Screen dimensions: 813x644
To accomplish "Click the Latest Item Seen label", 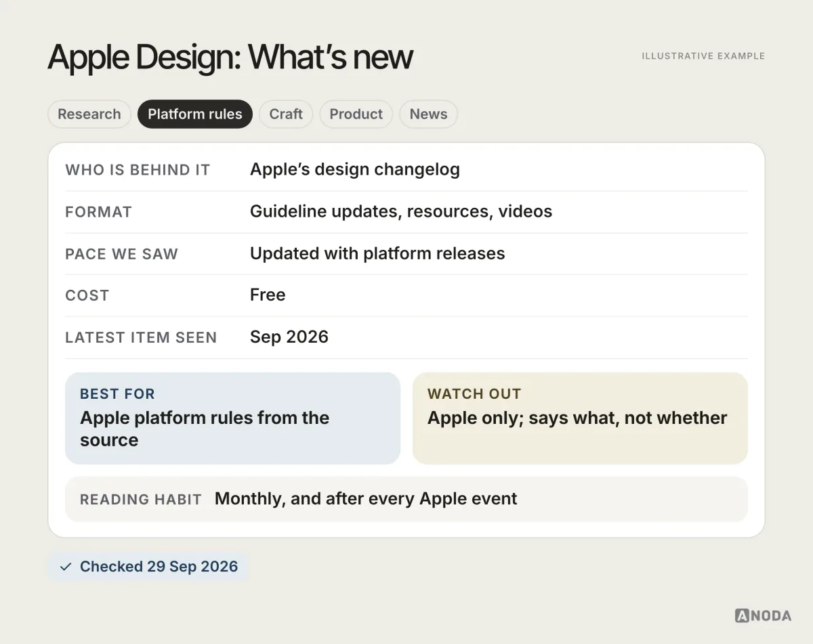I will (x=141, y=337).
